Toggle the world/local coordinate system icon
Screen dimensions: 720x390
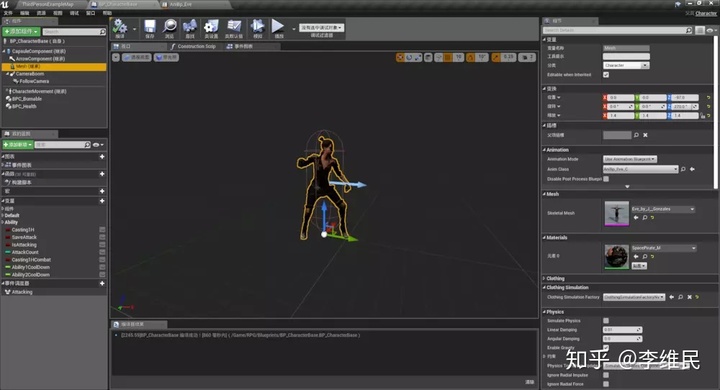tap(428, 57)
